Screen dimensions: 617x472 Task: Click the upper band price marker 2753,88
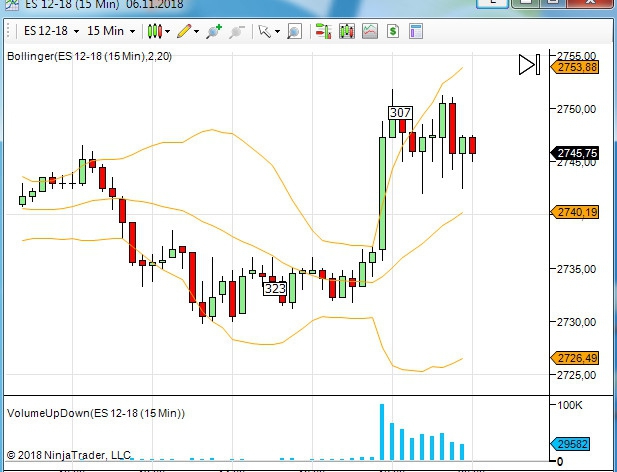point(575,67)
